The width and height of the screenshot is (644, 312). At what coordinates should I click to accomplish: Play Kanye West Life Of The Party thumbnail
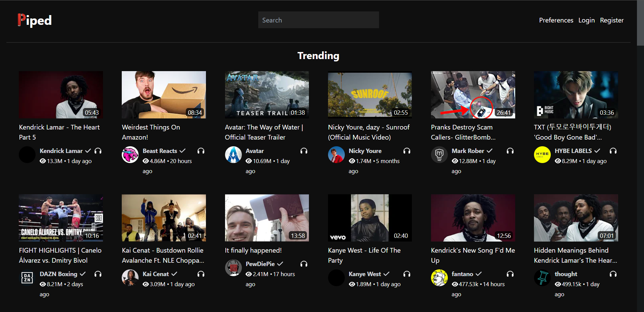click(x=370, y=218)
